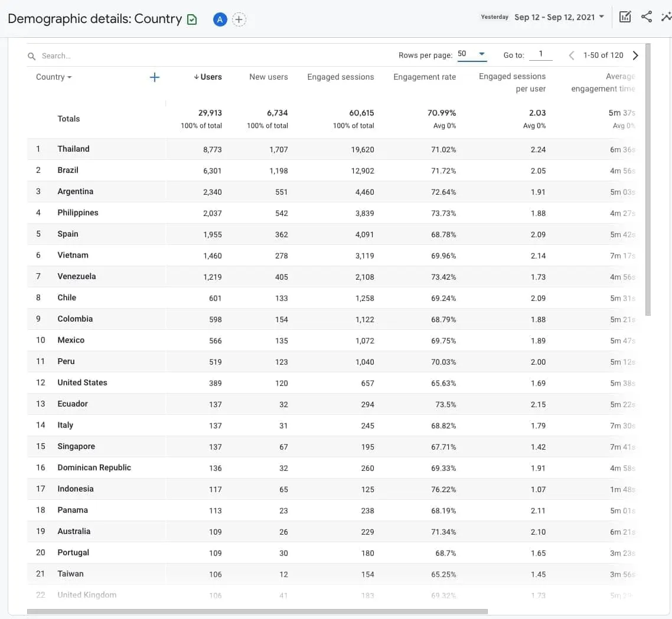Click the Users sort arrow
The height and width of the screenshot is (619, 672).
[196, 77]
